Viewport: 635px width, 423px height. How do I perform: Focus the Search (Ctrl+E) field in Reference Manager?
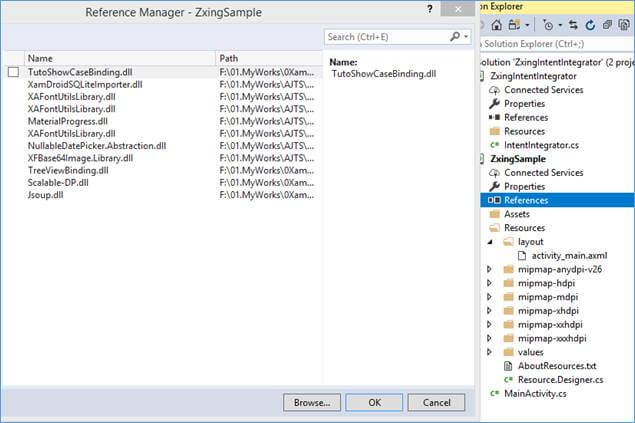[x=398, y=37]
